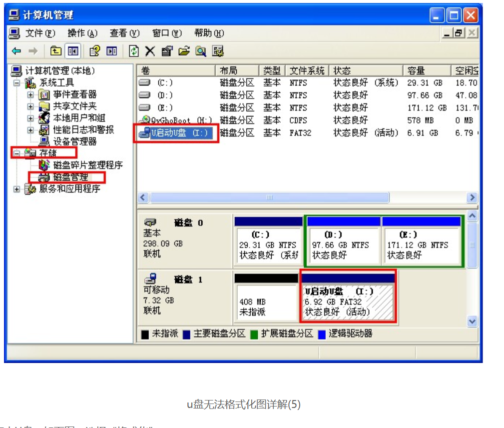Expand the 事件查看器 tree node

click(x=30, y=94)
